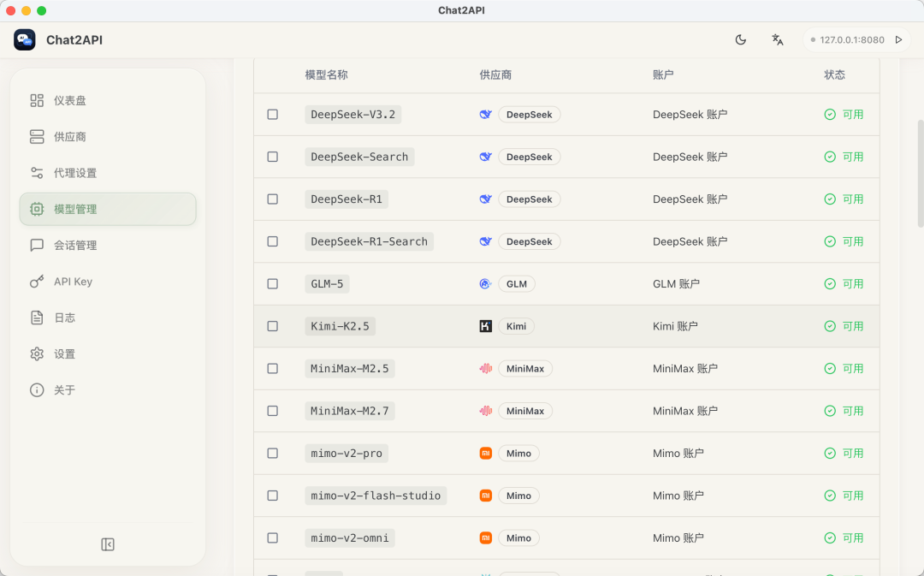This screenshot has width=924, height=576.
Task: Click model name GLM-5
Action: click(327, 284)
